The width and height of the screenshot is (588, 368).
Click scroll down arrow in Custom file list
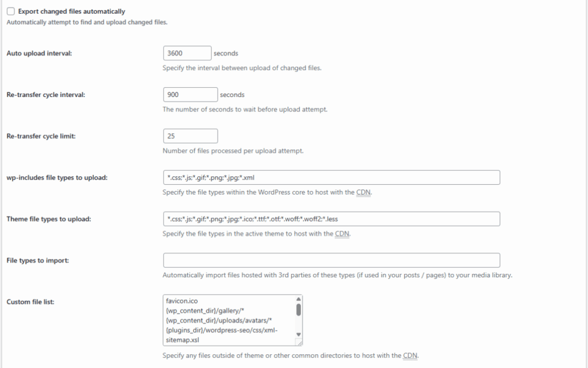[299, 334]
